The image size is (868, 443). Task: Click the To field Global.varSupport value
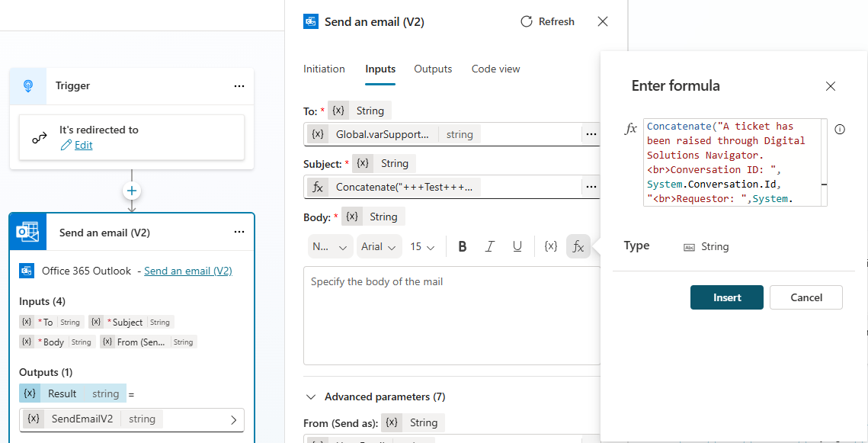pos(393,134)
